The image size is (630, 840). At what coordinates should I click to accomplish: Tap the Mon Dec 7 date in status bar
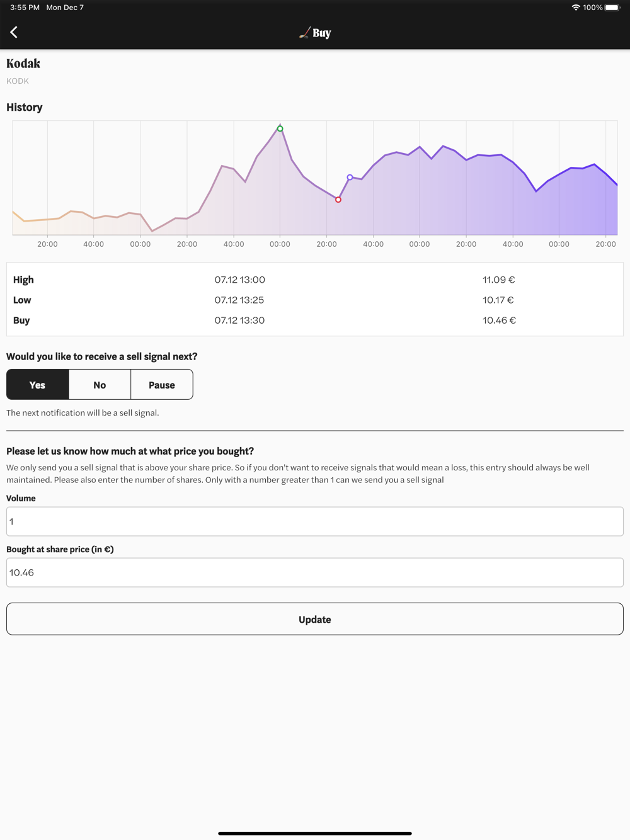pyautogui.click(x=65, y=8)
